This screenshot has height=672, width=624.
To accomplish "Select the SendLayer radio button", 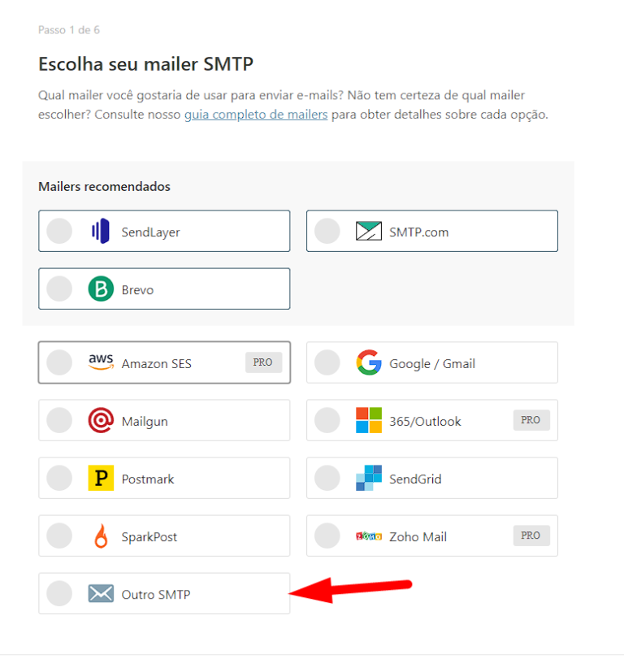I will click(x=59, y=232).
